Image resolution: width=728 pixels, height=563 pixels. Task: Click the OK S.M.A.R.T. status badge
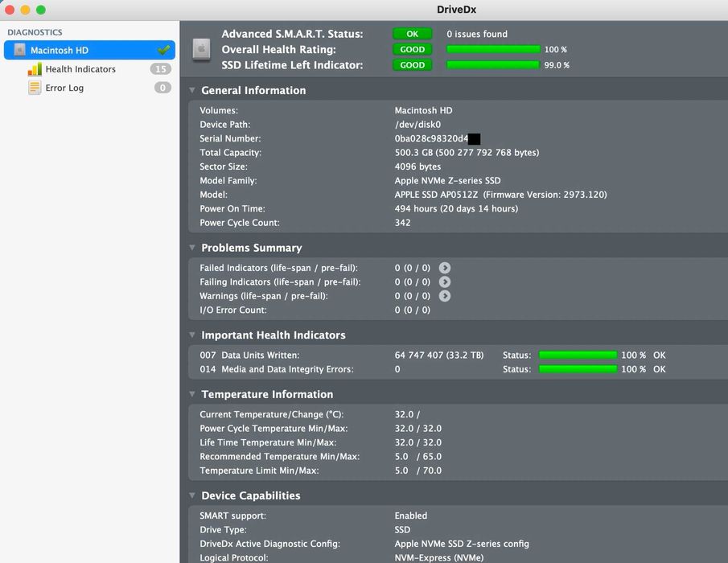413,34
